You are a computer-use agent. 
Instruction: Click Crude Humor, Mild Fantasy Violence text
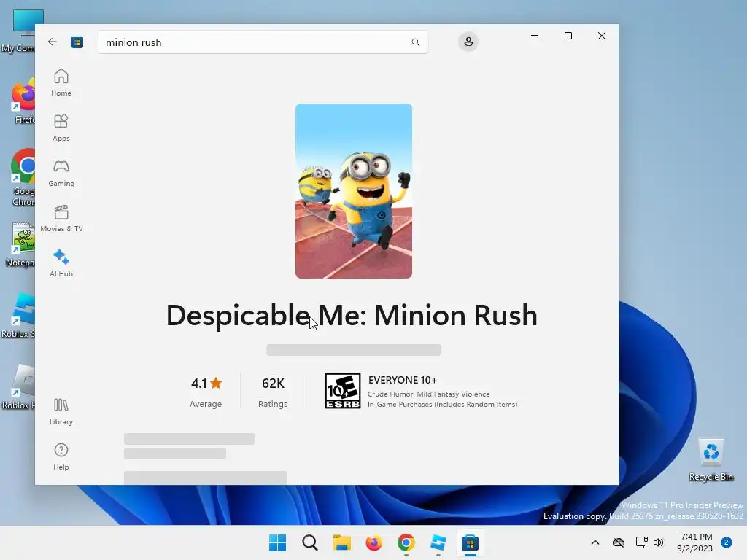[429, 394]
